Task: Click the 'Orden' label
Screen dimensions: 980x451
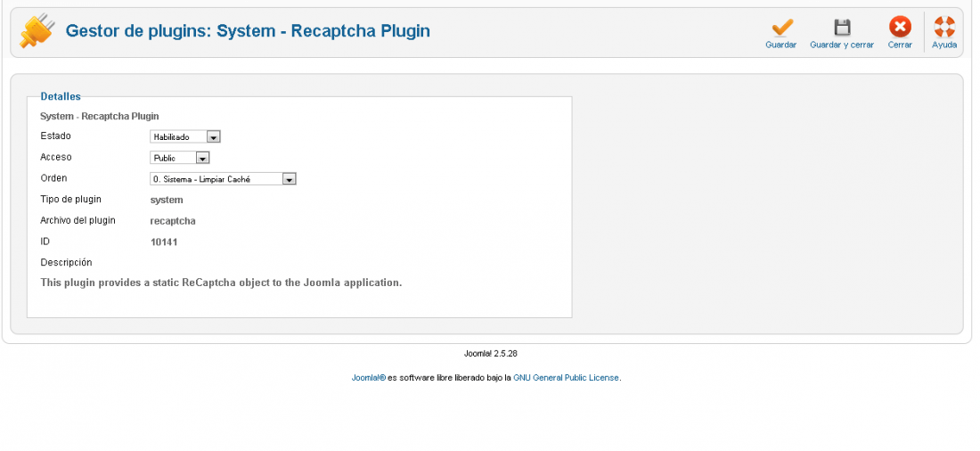Action: [x=53, y=178]
